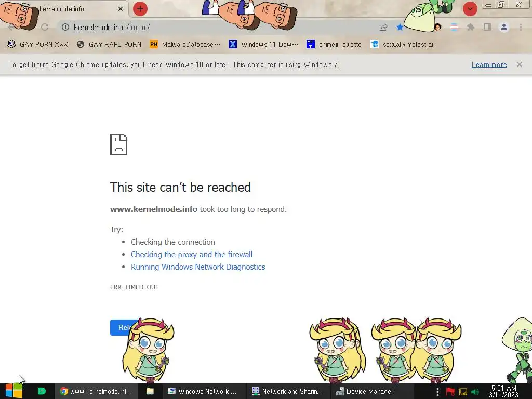Toggle the browser side panel
532x399 pixels.
click(x=487, y=27)
